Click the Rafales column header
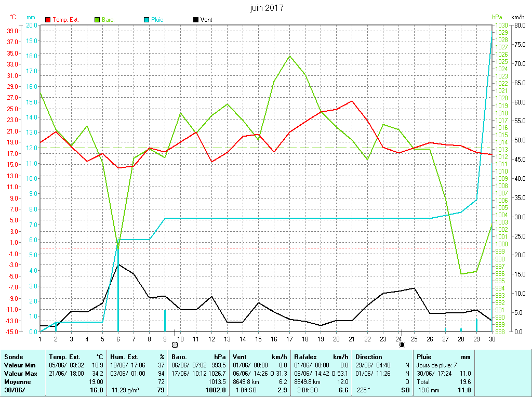The image size is (532, 397). [305, 357]
